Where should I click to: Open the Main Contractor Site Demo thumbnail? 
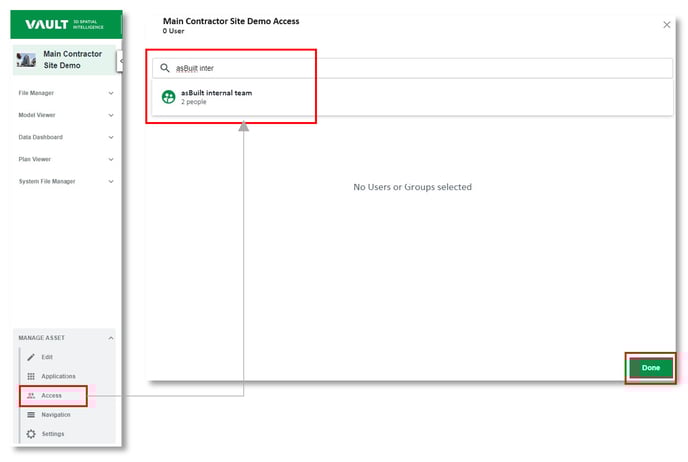coord(26,60)
